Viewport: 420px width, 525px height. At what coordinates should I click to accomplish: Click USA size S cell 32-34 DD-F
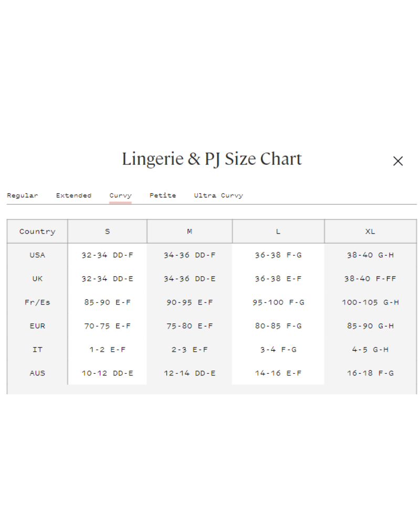click(x=108, y=255)
